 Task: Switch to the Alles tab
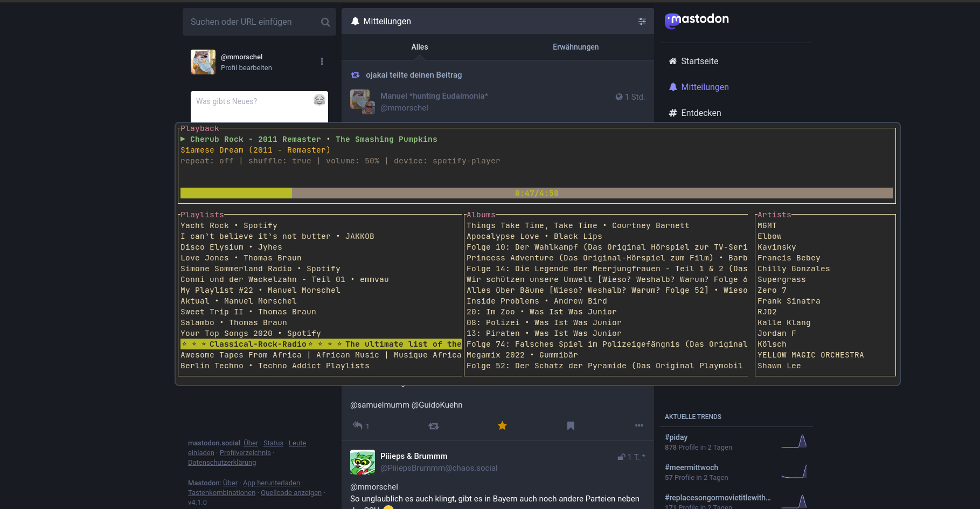420,47
